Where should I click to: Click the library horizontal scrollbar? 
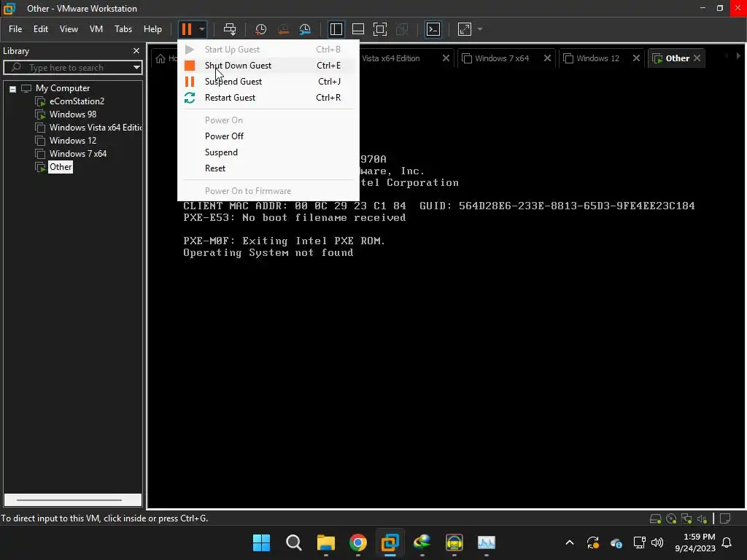click(x=69, y=500)
